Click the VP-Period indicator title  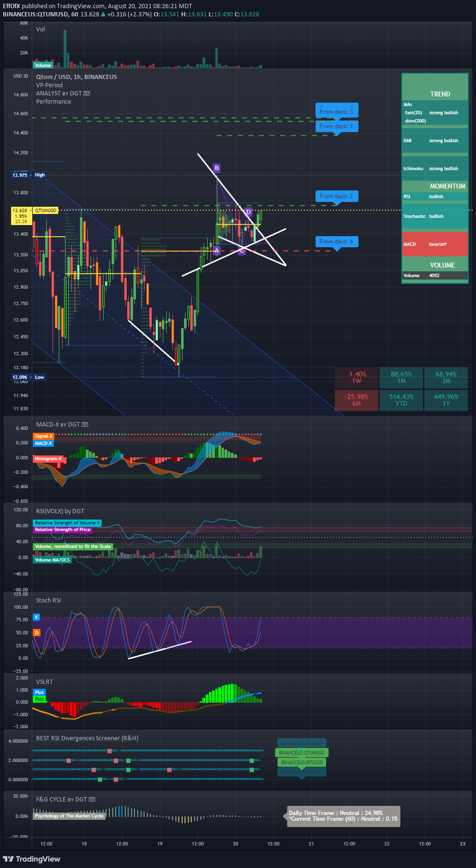49,85
